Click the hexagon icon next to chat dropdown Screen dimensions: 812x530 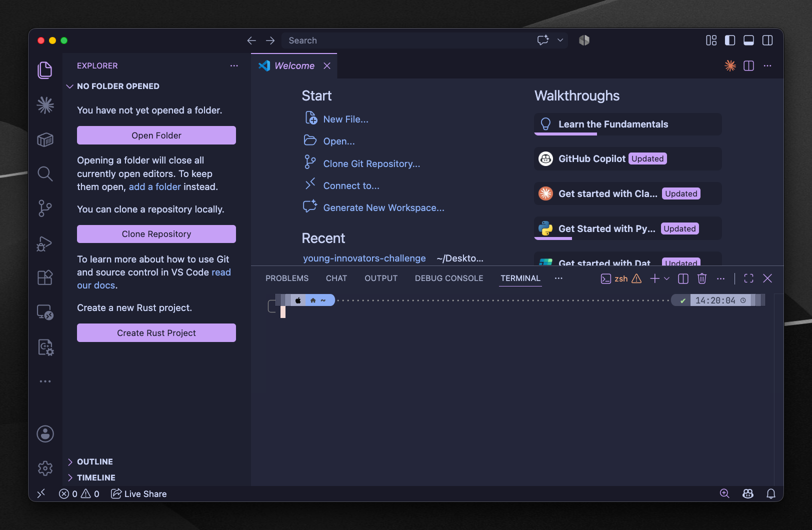584,40
